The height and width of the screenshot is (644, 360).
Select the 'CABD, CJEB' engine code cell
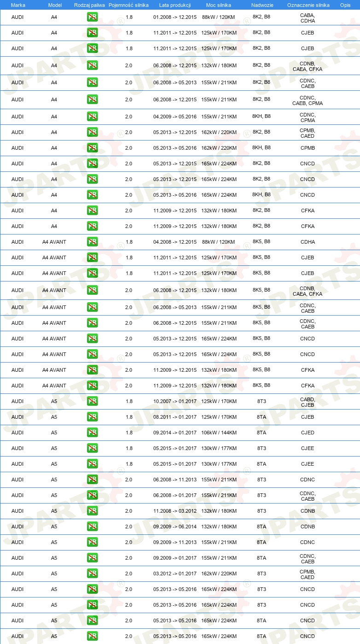point(308,402)
